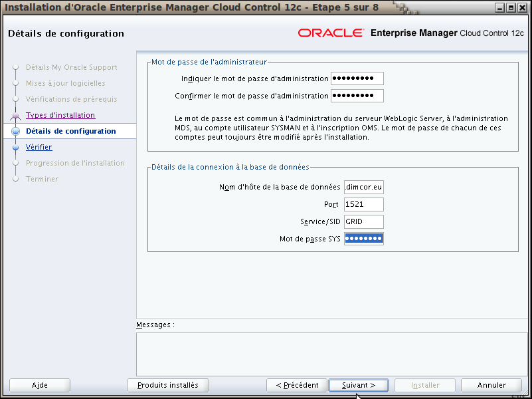Click the Oracle logo in header
532x399 pixels.
tap(331, 33)
